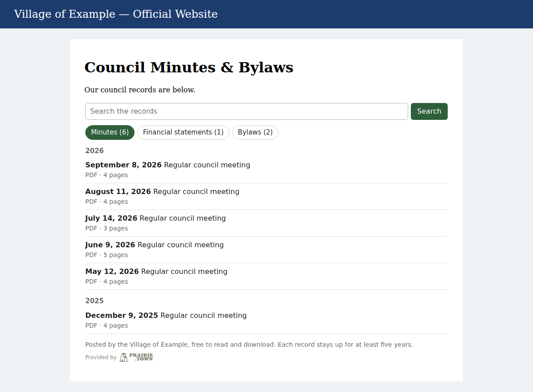Click 'Our council records are below.' text
Image resolution: width=533 pixels, height=392 pixels.
[x=140, y=90]
